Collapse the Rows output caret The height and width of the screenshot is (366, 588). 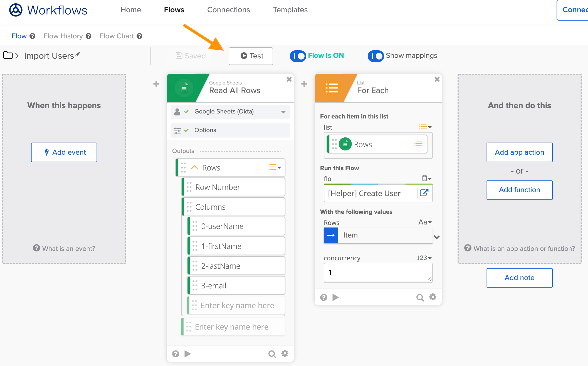pyautogui.click(x=194, y=167)
